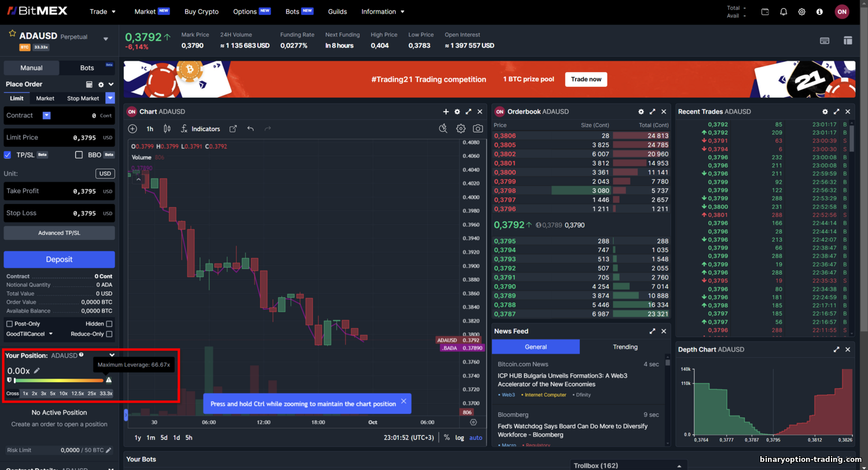Expand the Trollbox panel
Viewport: 868px width, 470px height.
click(679, 465)
